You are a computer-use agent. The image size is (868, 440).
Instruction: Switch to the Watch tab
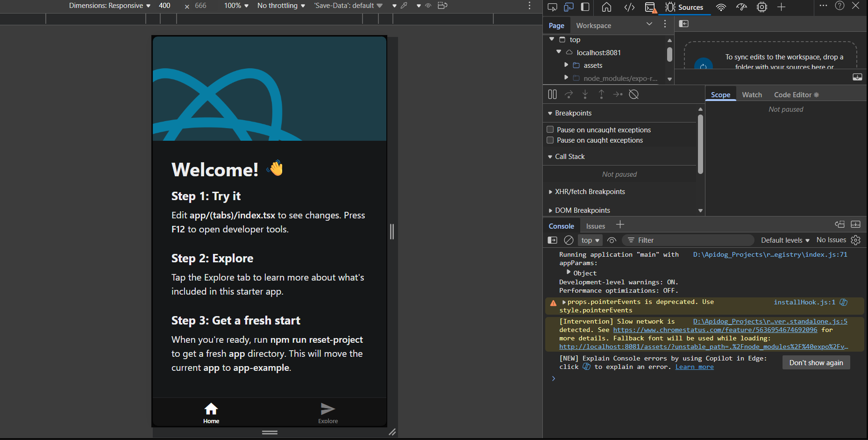[752, 94]
